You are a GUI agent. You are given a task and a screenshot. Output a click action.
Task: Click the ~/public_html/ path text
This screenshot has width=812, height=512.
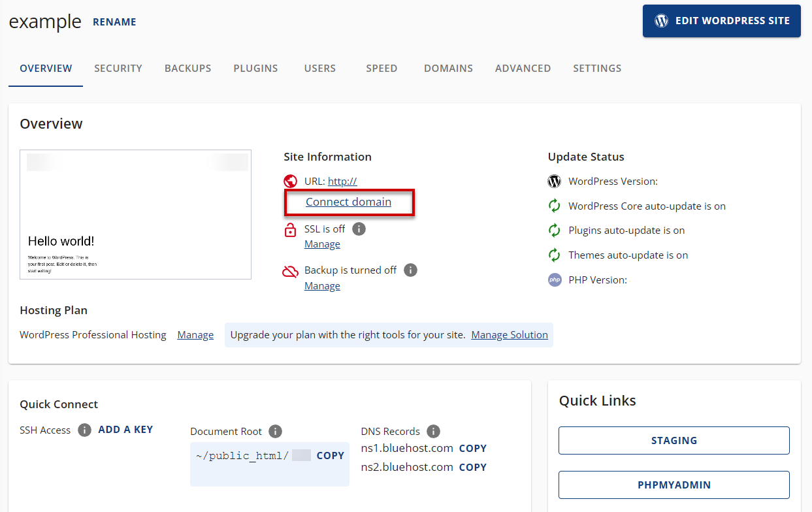pos(242,456)
